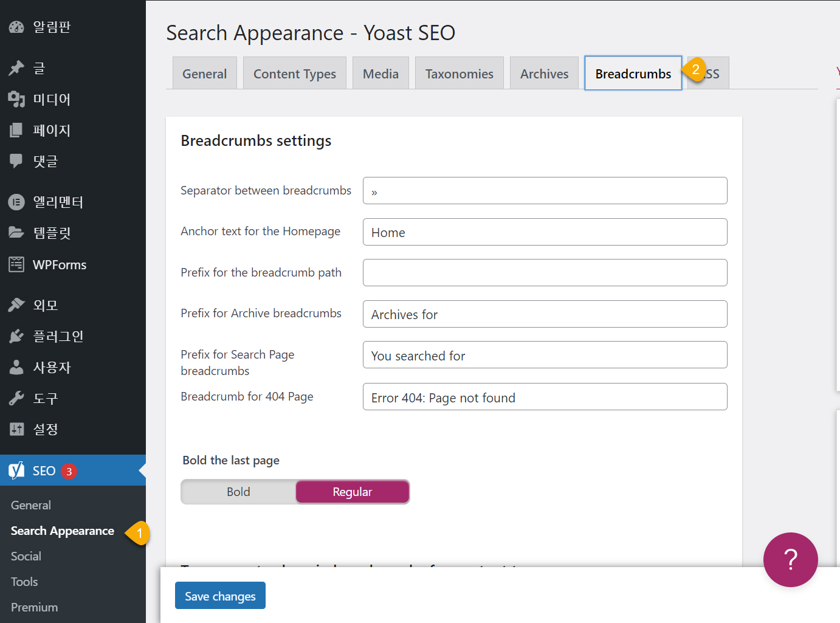Click the media icon beside 미디어
840x623 pixels.
click(x=16, y=99)
